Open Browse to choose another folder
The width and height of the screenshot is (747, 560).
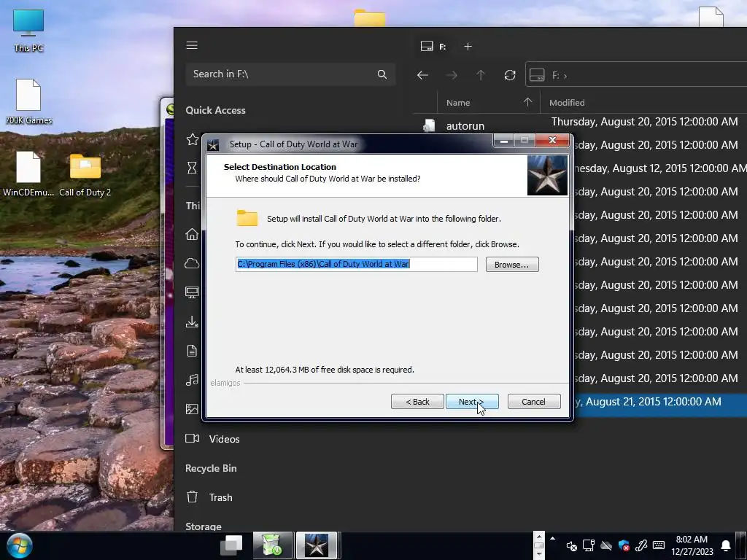tap(512, 264)
